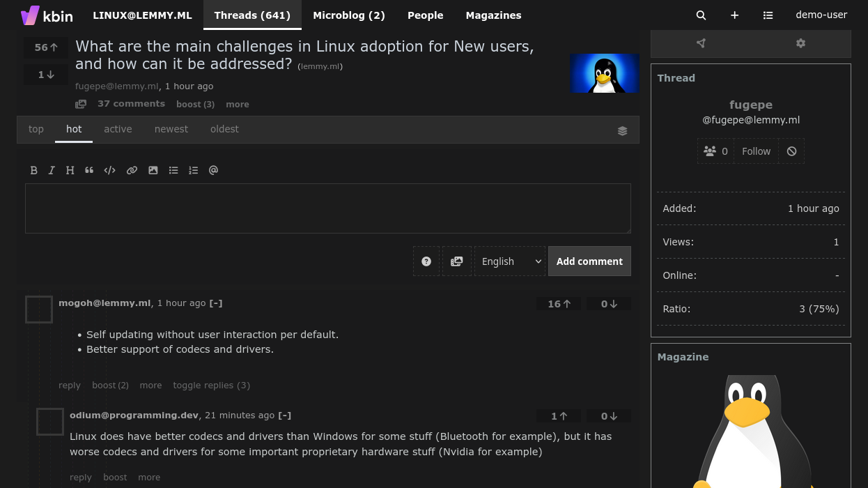
Task: Insert heading with the H icon
Action: (x=70, y=170)
